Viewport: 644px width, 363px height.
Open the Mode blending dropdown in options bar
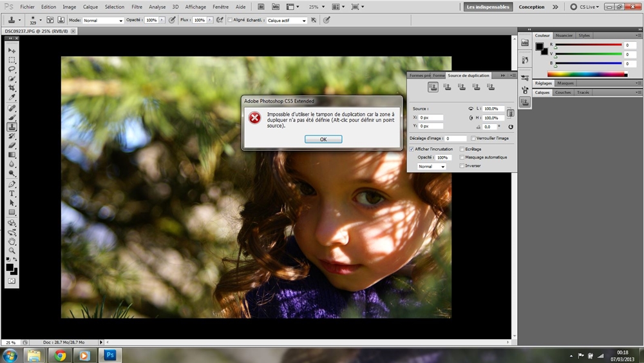pyautogui.click(x=103, y=21)
